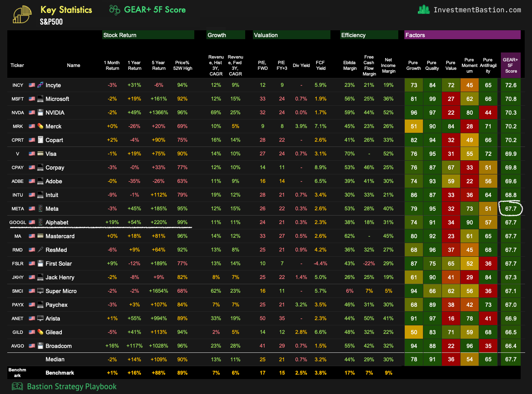
Task: Click the Super Micro monitor icon
Action: (40, 291)
